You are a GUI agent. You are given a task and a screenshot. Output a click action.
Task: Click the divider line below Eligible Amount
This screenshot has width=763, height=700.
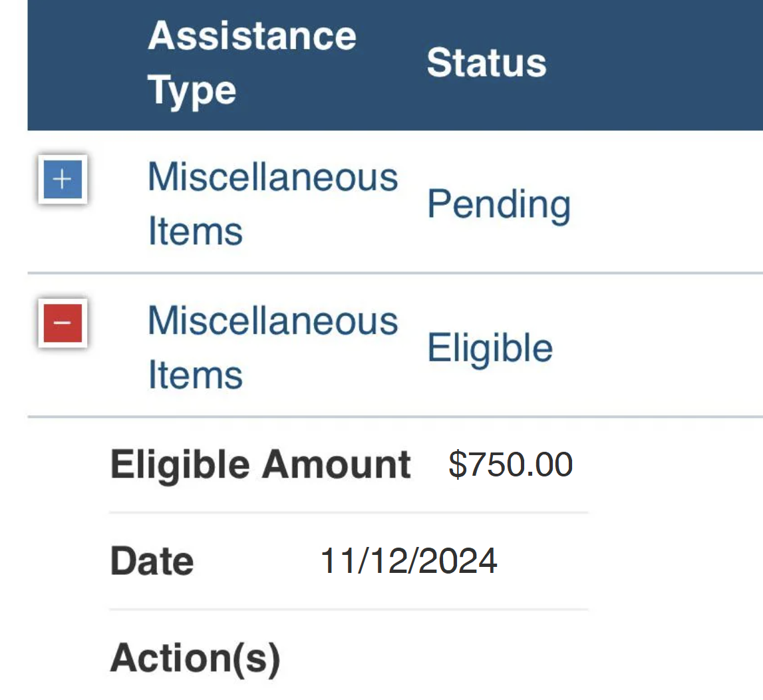pos(349,512)
